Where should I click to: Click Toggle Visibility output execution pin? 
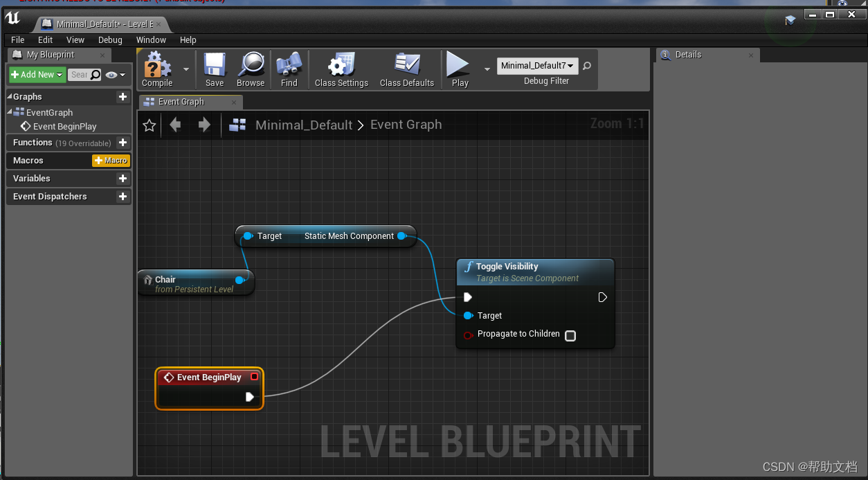(x=602, y=297)
